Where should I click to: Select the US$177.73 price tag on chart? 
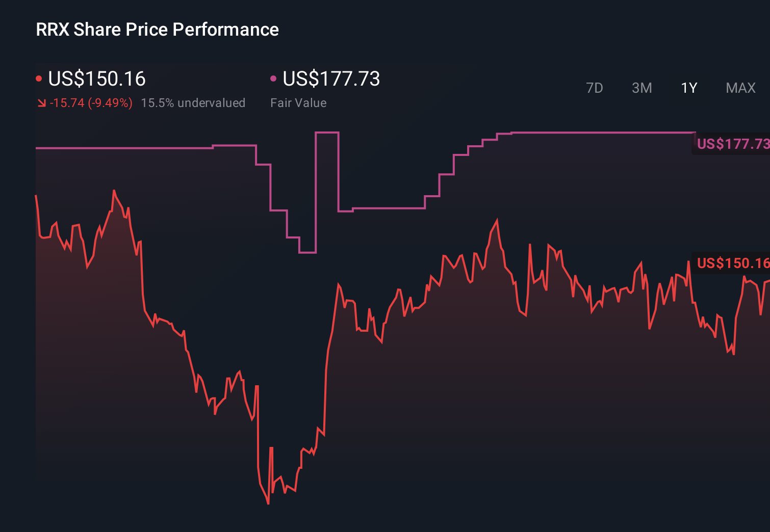point(733,144)
